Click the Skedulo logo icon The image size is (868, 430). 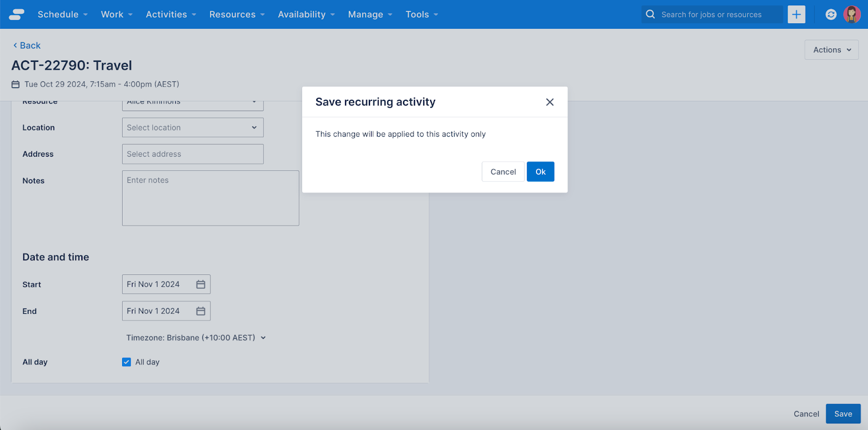tap(17, 15)
